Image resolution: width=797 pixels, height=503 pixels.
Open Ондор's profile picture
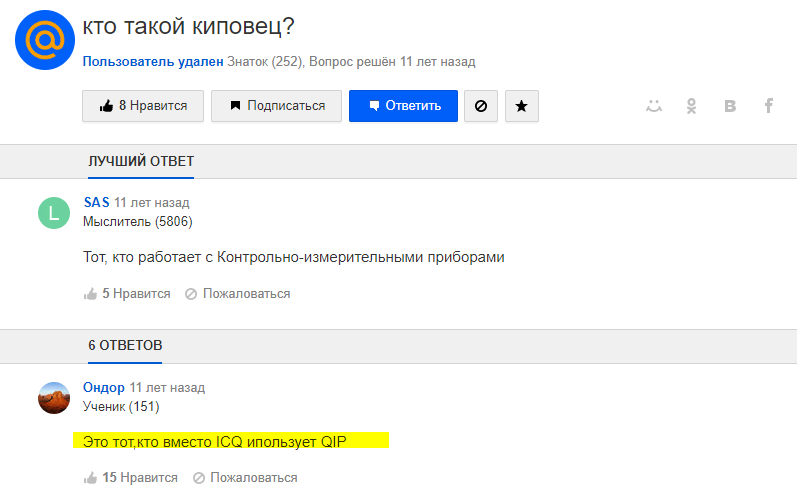pos(54,398)
